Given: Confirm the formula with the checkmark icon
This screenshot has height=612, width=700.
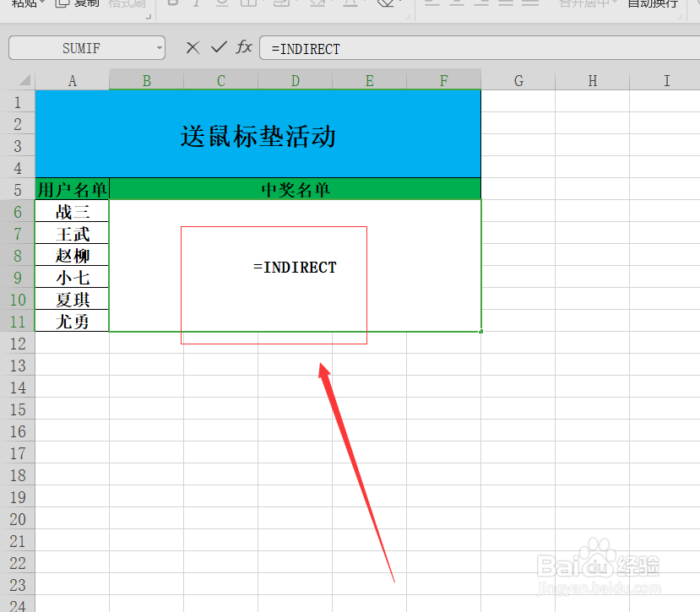Looking at the screenshot, I should click(x=218, y=47).
